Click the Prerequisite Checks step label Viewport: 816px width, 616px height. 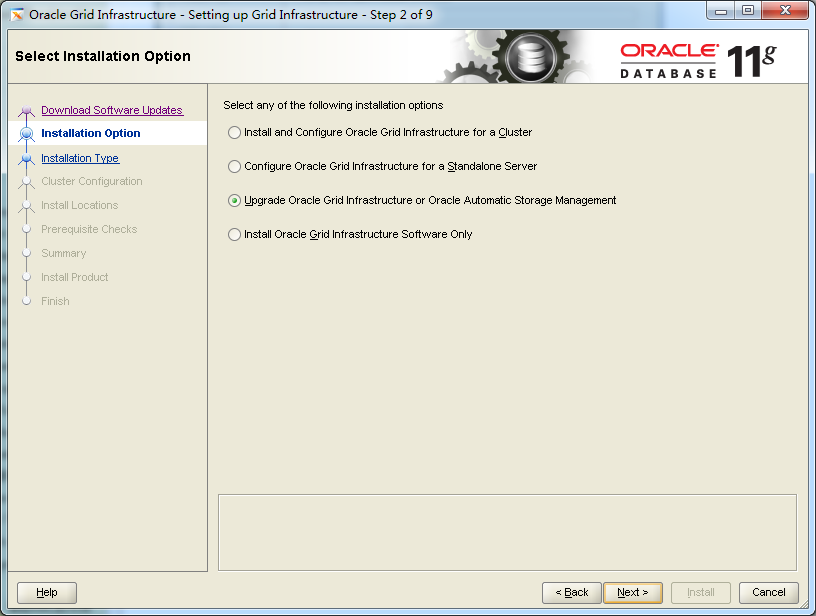pyautogui.click(x=89, y=229)
